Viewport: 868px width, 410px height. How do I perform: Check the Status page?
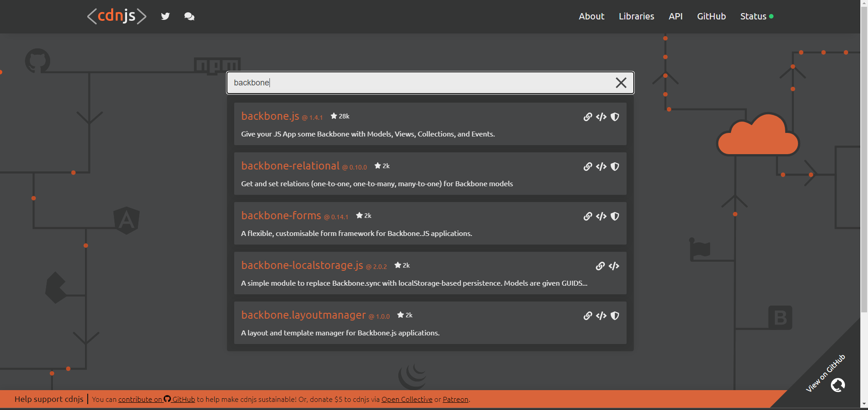click(753, 16)
